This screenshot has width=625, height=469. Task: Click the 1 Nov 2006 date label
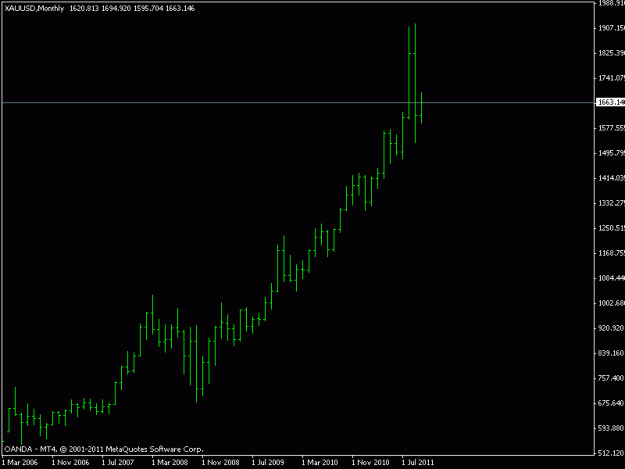[x=71, y=462]
